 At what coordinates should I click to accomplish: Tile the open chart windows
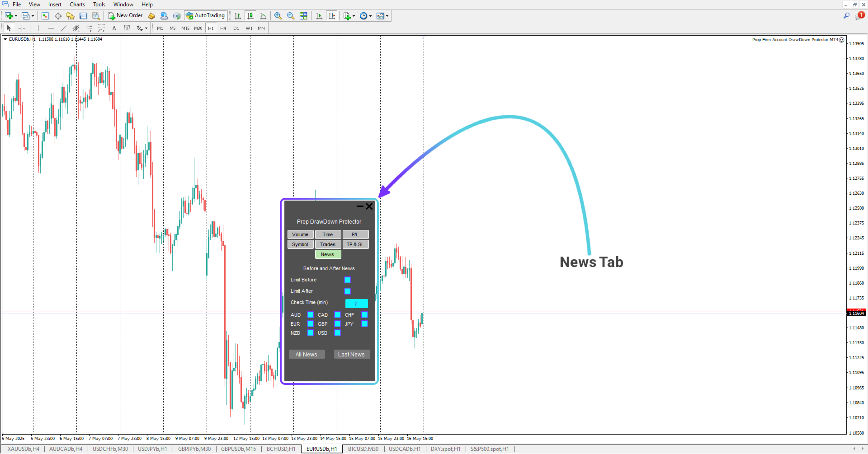click(304, 16)
